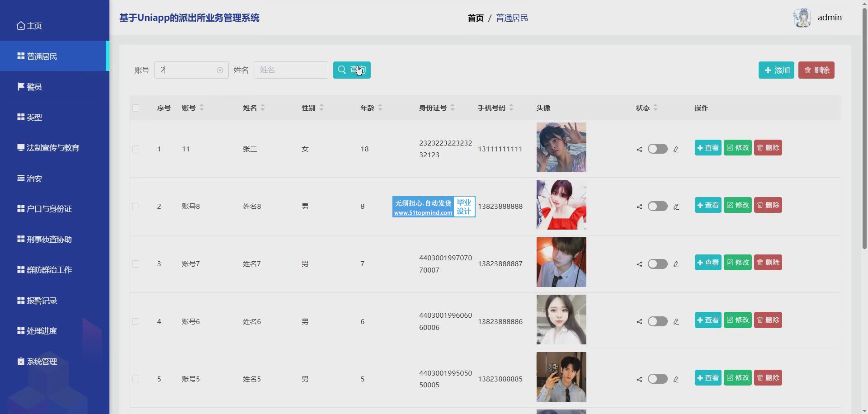
Task: Open 报警记录 in the sidebar menu
Action: coord(42,301)
